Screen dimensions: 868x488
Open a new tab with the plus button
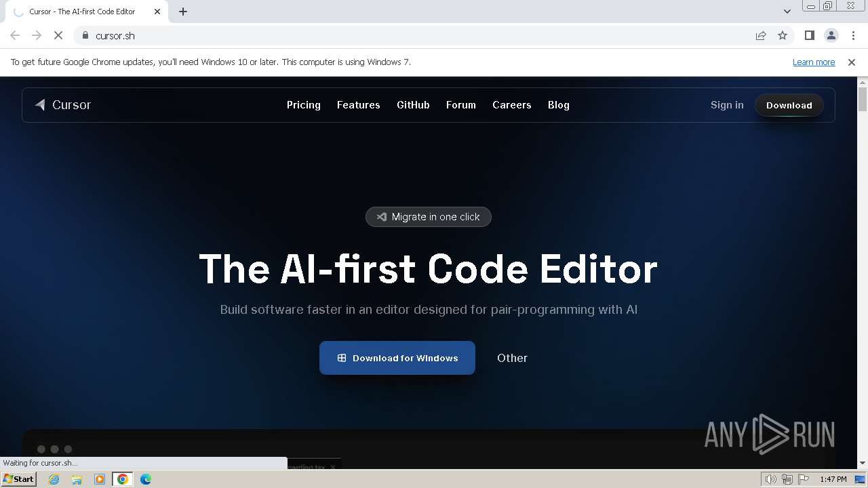point(183,12)
